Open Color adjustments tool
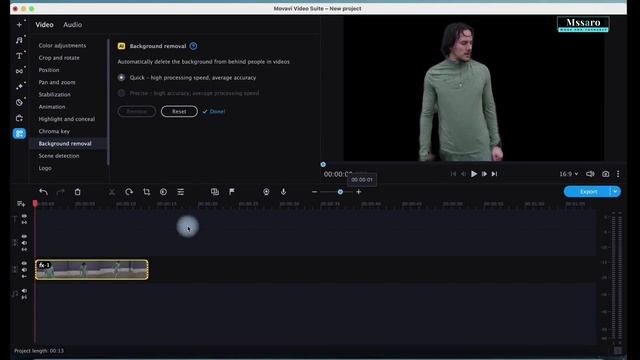The width and height of the screenshot is (640, 360). click(x=62, y=46)
